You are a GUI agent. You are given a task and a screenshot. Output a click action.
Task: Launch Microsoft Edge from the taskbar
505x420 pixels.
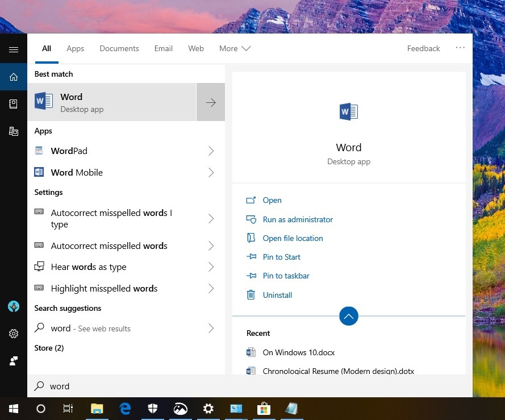click(x=125, y=409)
